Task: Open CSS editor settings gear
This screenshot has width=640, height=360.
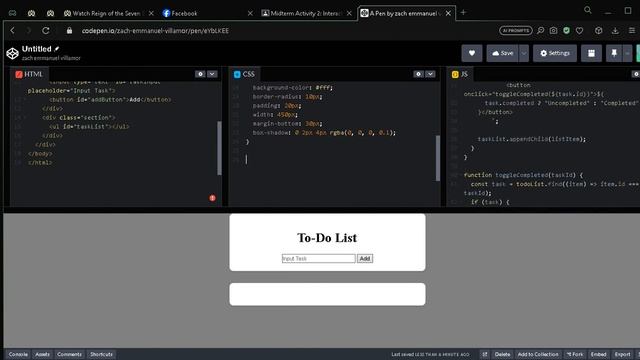Action: click(x=418, y=74)
